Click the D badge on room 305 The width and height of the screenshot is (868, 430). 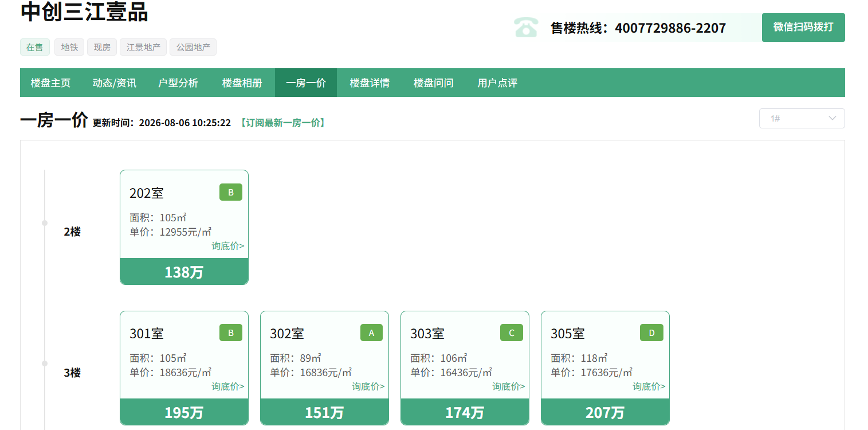coord(651,333)
